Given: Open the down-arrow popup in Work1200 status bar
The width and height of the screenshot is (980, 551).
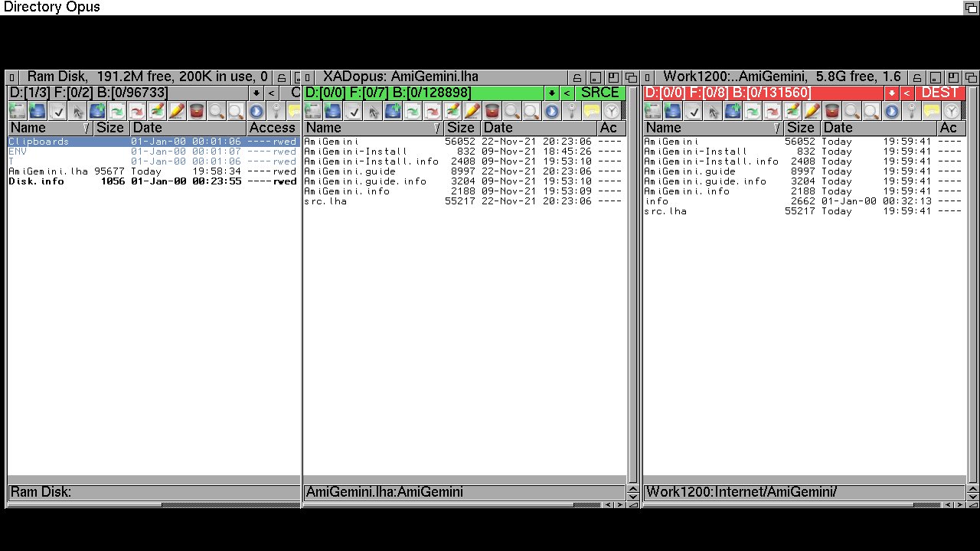Looking at the screenshot, I should (891, 93).
